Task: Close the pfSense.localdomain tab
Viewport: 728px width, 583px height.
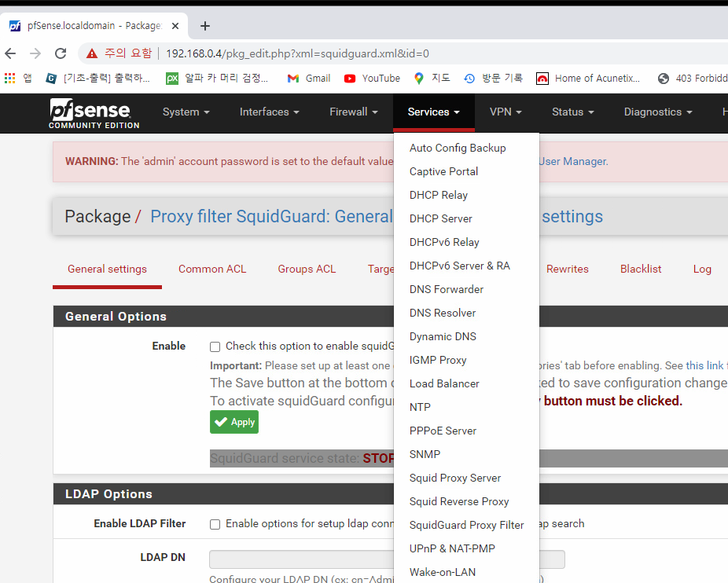Action: pyautogui.click(x=175, y=26)
